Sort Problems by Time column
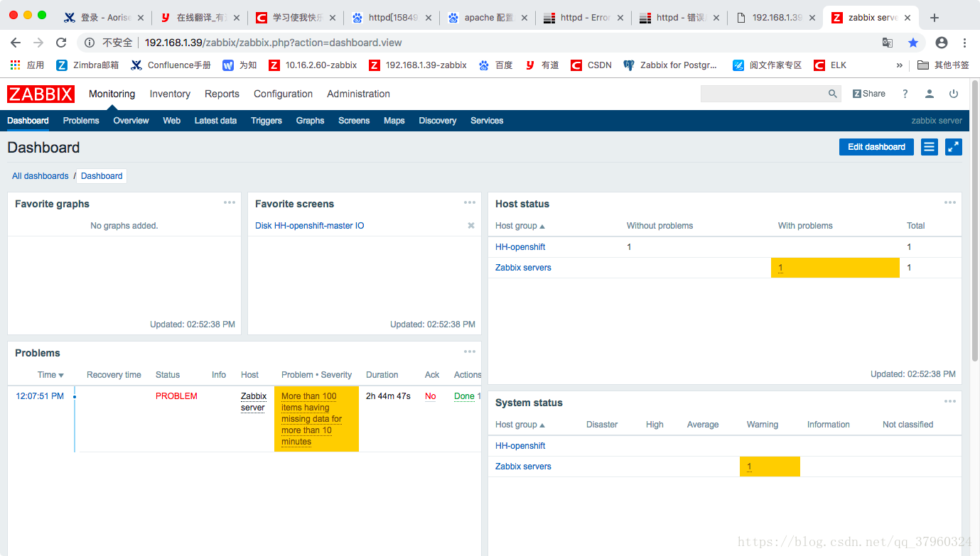 click(x=50, y=375)
